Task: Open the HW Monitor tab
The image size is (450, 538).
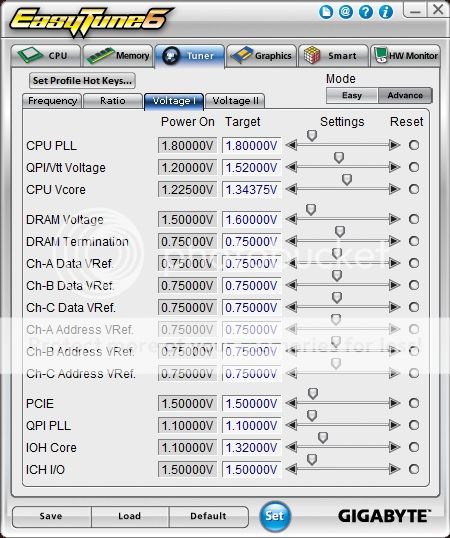Action: coord(405,56)
